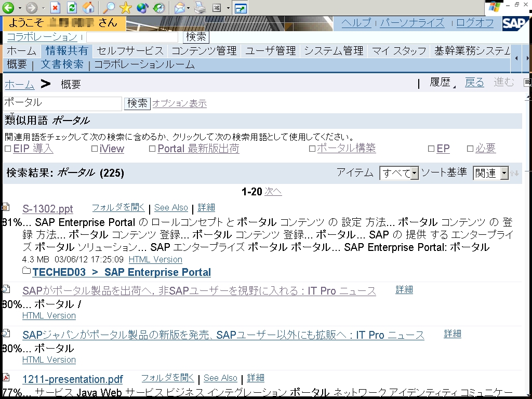Open the browser Back history dropdown arrow

20,8
